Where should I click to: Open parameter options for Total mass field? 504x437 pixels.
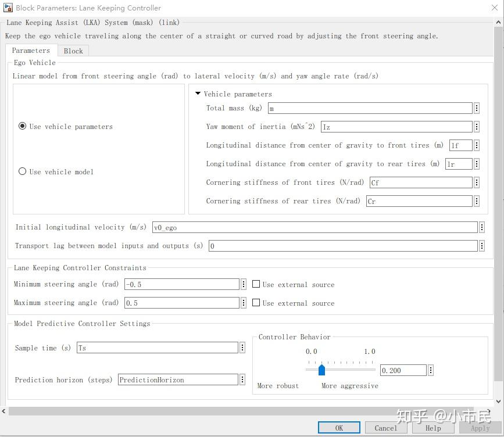pyautogui.click(x=477, y=108)
